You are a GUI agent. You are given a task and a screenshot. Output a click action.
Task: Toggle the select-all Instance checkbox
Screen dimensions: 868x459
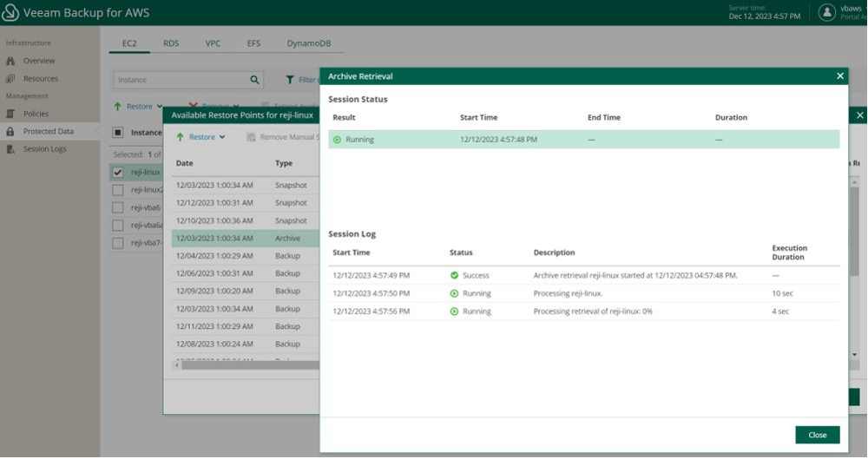coord(118,133)
